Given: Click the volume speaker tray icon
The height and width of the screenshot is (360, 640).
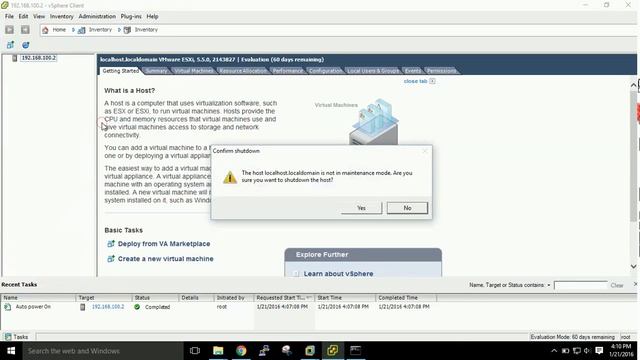Looking at the screenshot, I should point(587,351).
